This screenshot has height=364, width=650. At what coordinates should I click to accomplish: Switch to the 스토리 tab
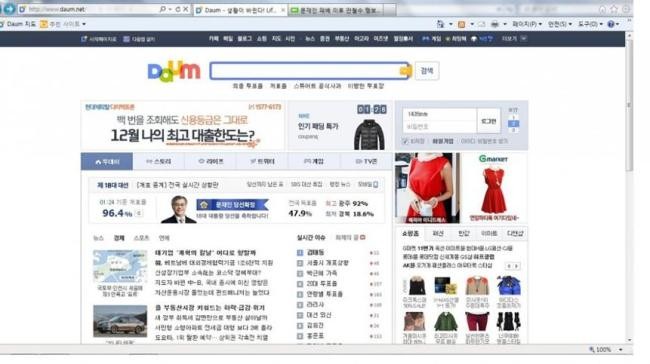158,161
